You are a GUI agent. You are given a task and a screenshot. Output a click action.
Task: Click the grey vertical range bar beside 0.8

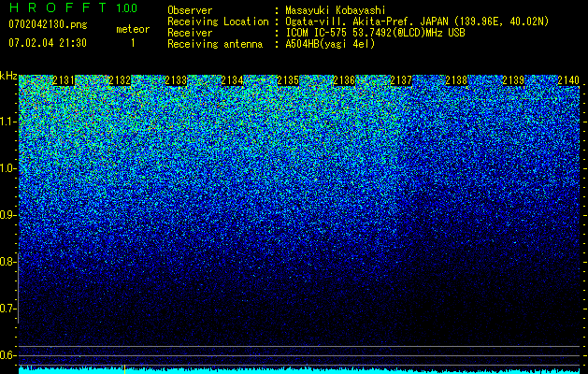18,288
